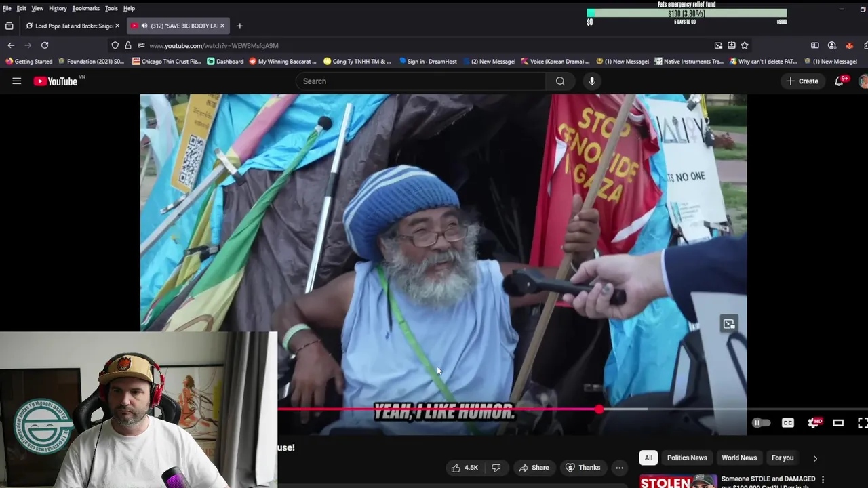The image size is (868, 488).
Task: Open the Create button menu
Action: tap(802, 81)
